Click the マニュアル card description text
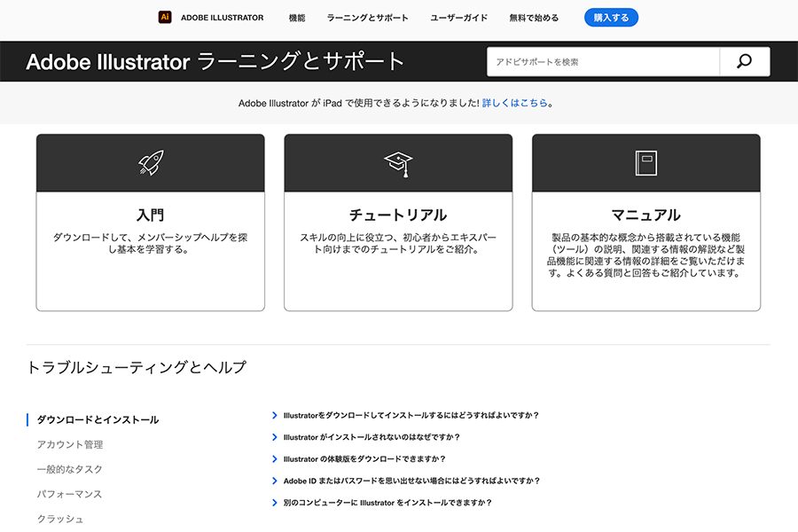The width and height of the screenshot is (798, 532). click(645, 255)
